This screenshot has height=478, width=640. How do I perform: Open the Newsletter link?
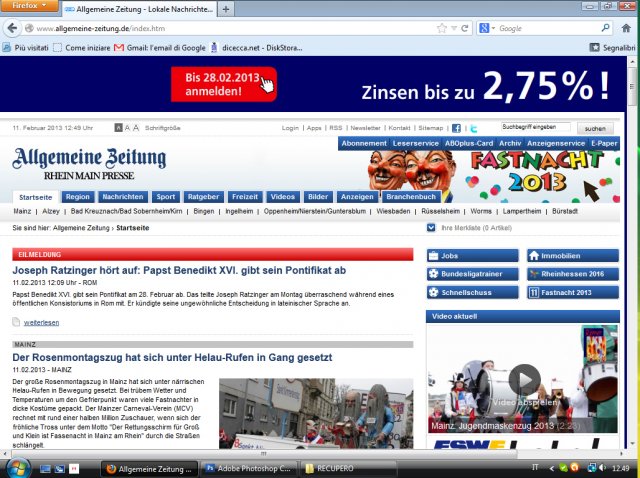coord(365,128)
